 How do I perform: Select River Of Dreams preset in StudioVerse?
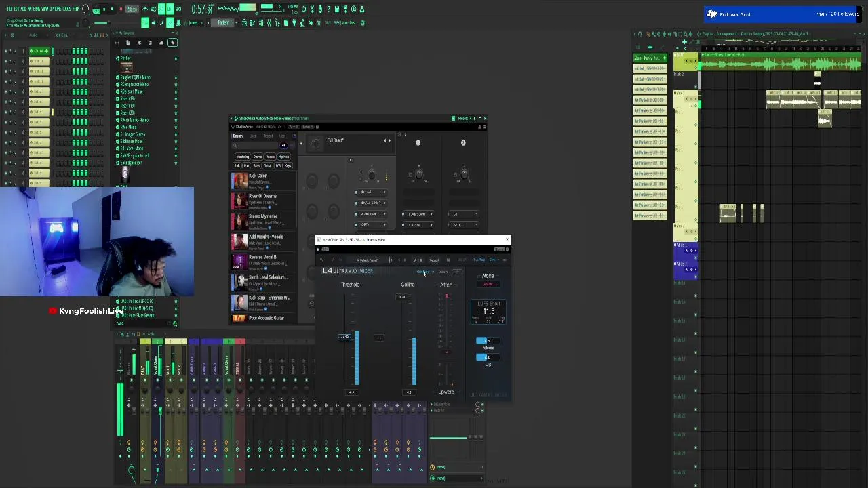(x=263, y=200)
